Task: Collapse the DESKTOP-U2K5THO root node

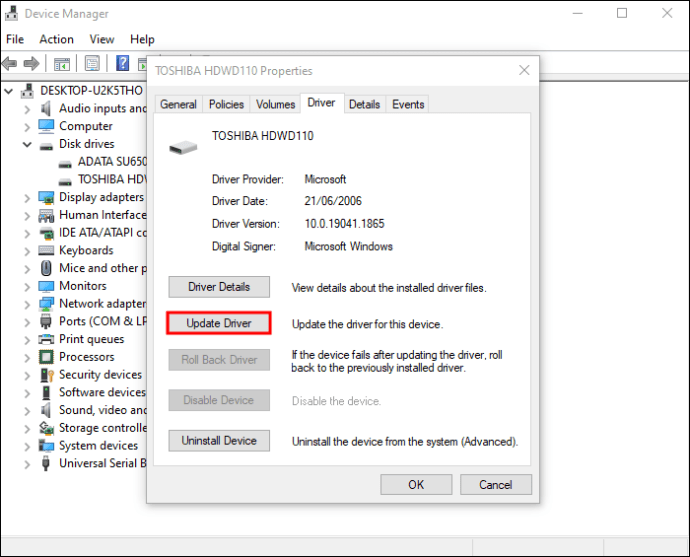Action: pyautogui.click(x=8, y=91)
